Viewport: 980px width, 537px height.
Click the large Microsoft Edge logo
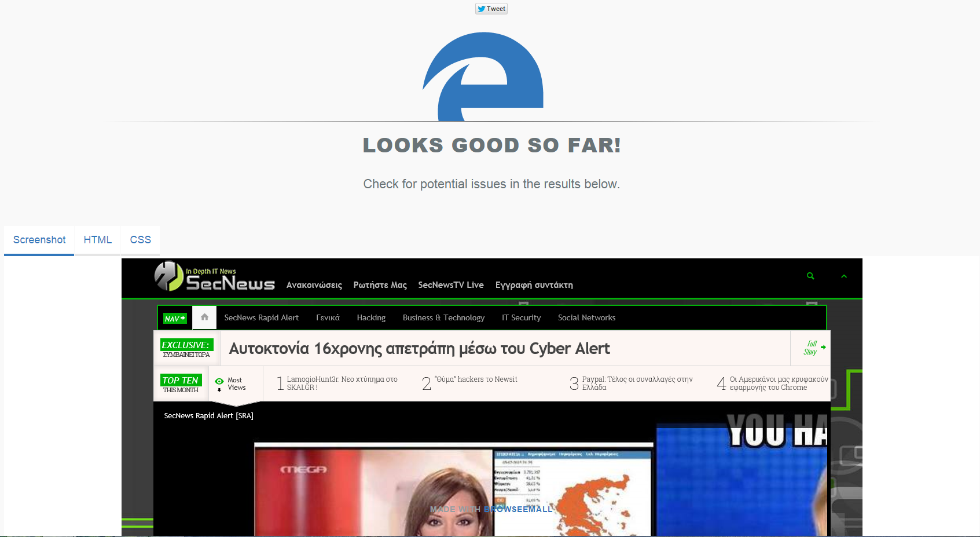(483, 76)
